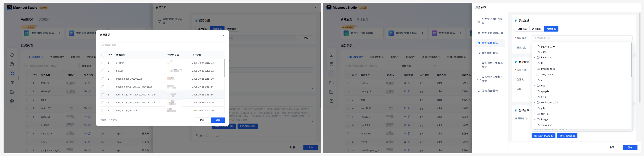This screenshot has width=644, height=156.
Task: Click the 选择数据 list vertical scrollbar
Action: click(x=224, y=68)
